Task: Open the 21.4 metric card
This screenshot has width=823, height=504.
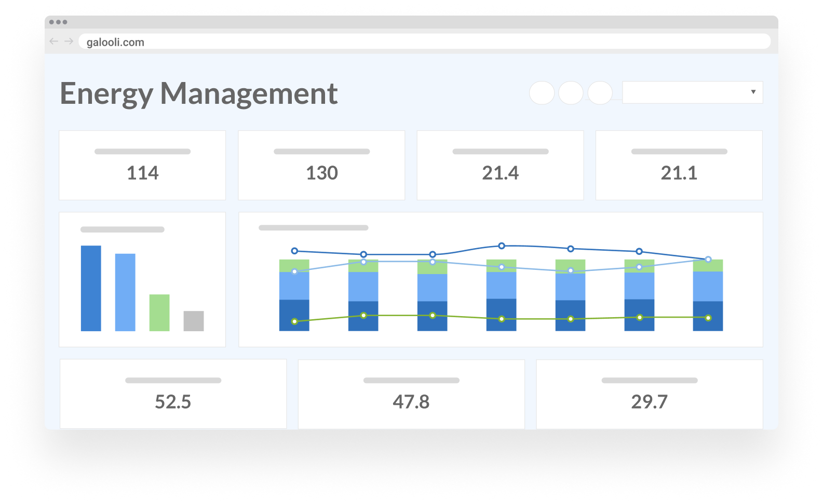Action: (500, 166)
